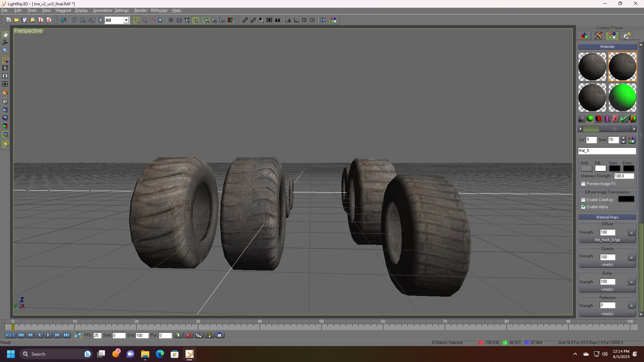Image resolution: width=644 pixels, height=362 pixels.
Task: Click right arrow on material scrollbar
Action: tap(634, 129)
